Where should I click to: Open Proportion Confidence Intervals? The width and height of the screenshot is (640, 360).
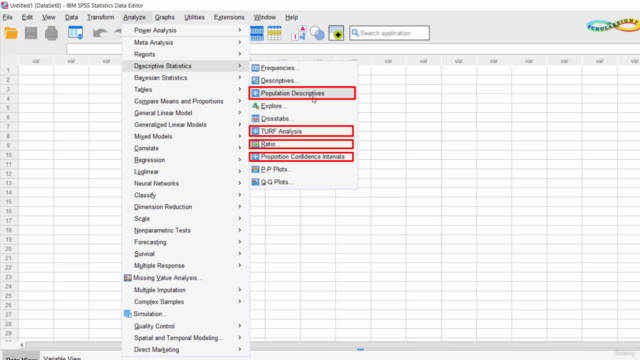tap(301, 157)
